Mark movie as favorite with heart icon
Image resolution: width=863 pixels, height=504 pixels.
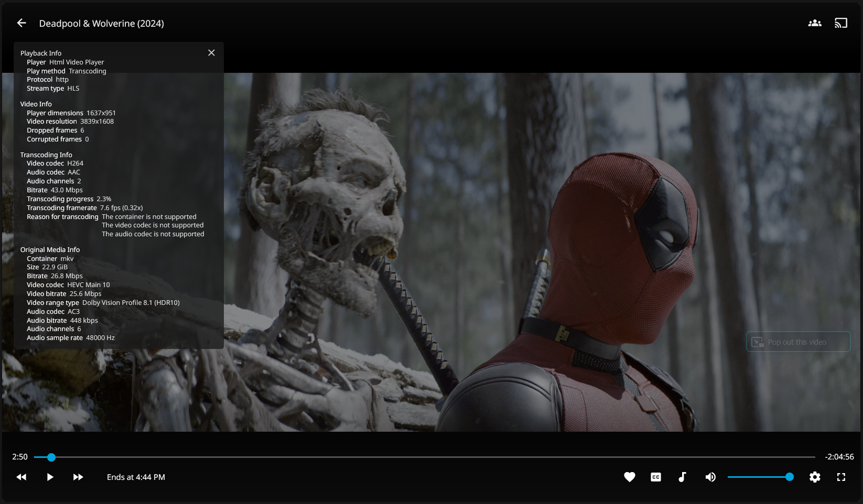click(x=630, y=477)
